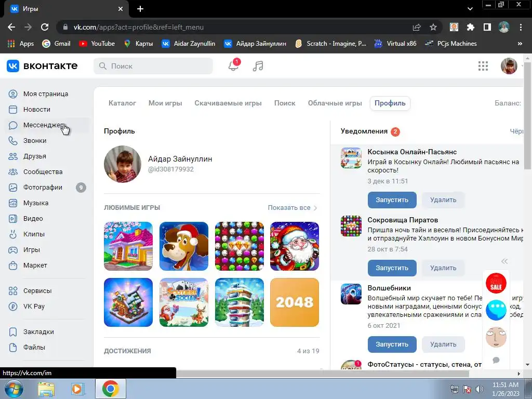Open Новости in the left menu
This screenshot has width=532, height=399.
pyautogui.click(x=37, y=110)
